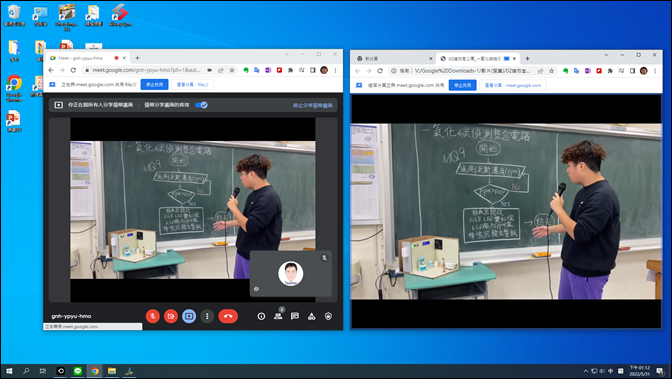Click the present screen button in Meet
This screenshot has width=672, height=379.
(189, 316)
